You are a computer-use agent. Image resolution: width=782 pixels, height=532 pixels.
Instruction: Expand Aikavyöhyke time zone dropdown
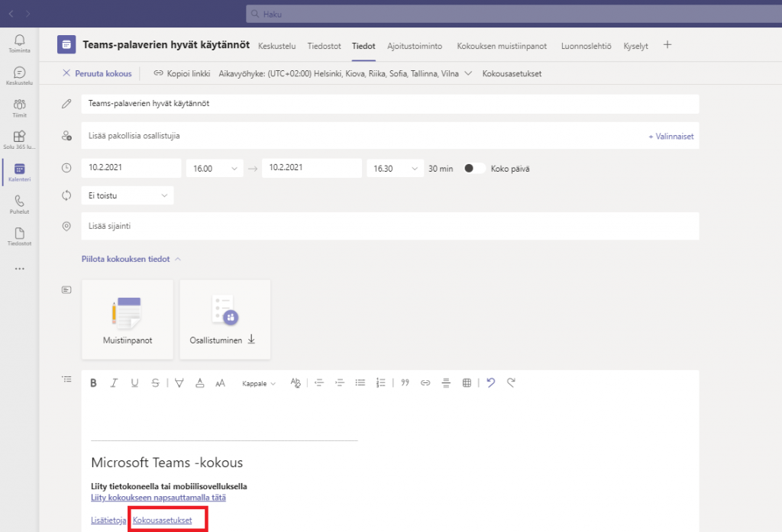click(x=345, y=73)
